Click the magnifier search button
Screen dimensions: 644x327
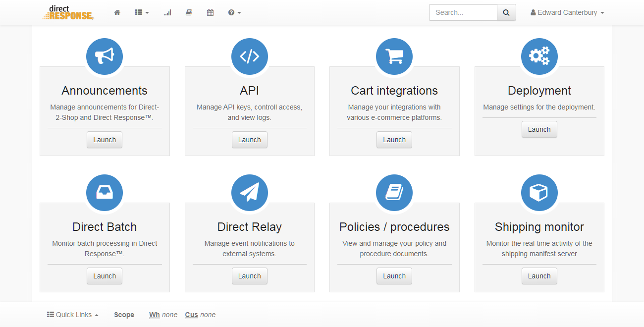(506, 12)
